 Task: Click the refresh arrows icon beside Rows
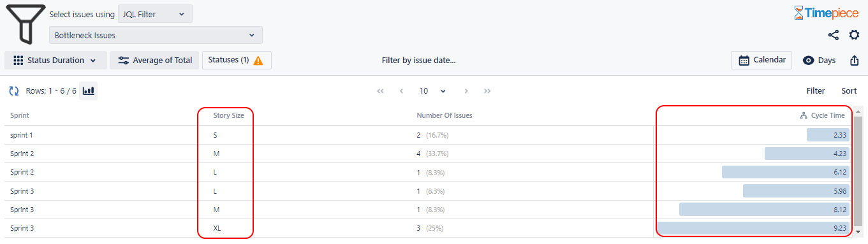(x=13, y=91)
